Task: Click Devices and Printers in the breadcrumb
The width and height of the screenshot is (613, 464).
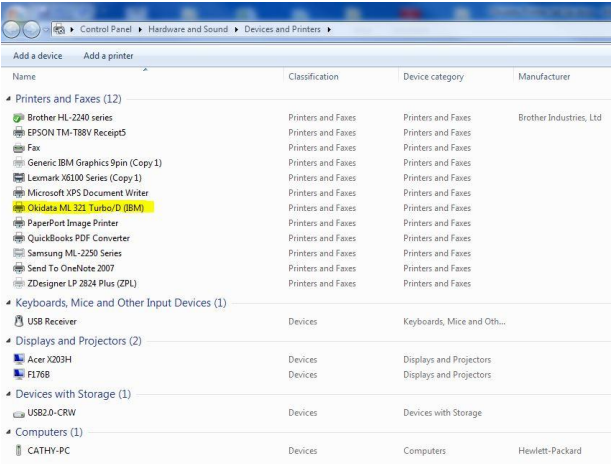Action: click(282, 29)
